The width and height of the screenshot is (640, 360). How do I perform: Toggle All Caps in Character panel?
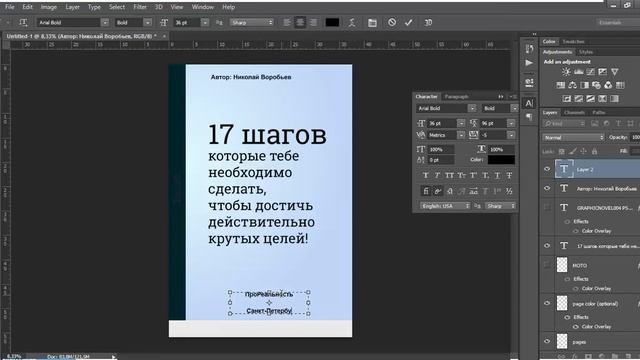[x=449, y=176]
